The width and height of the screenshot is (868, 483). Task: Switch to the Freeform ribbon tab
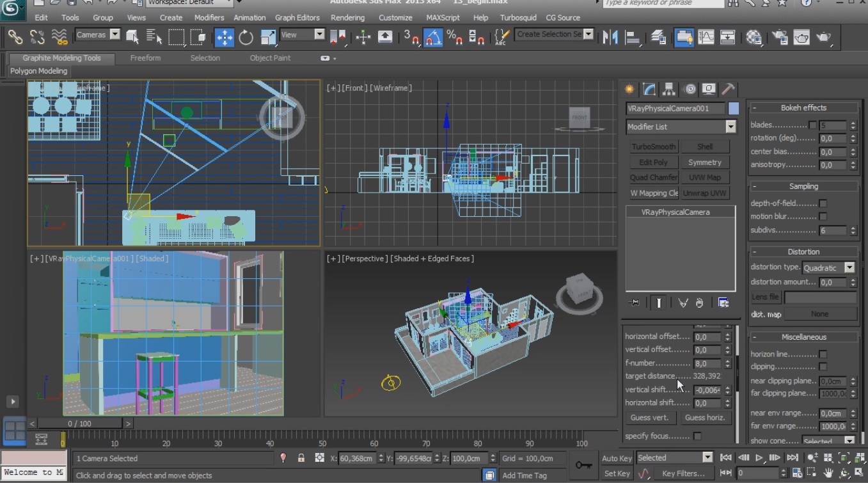[145, 58]
